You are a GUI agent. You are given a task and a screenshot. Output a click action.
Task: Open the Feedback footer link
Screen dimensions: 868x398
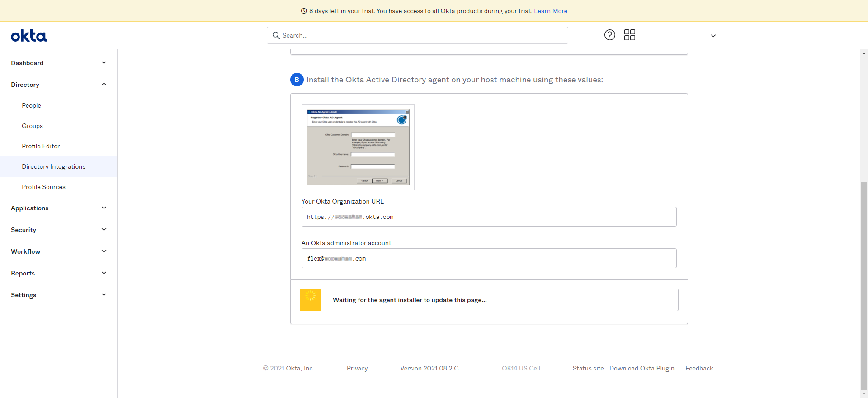699,368
